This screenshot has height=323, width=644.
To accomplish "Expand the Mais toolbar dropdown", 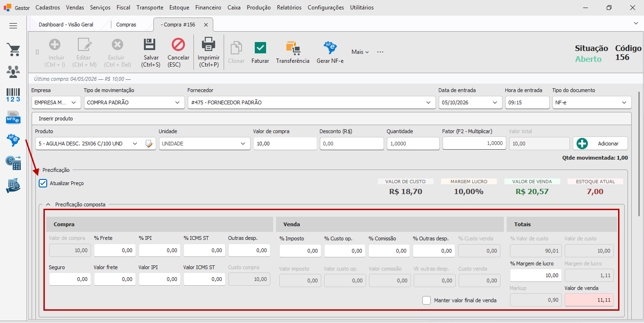I will [x=360, y=52].
